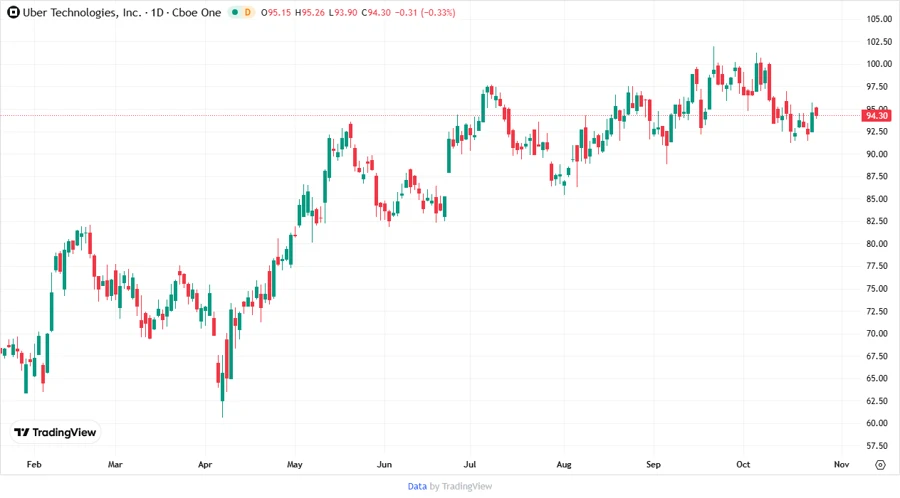Image resolution: width=900 pixels, height=498 pixels.
Task: Open the Data link below chart
Action: [417, 487]
